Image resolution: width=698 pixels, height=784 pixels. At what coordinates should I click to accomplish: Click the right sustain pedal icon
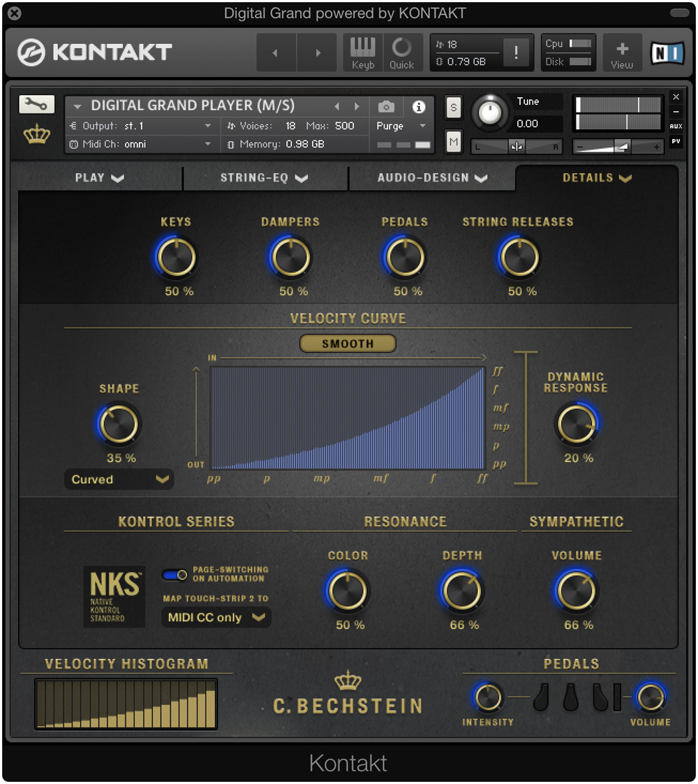(600, 697)
